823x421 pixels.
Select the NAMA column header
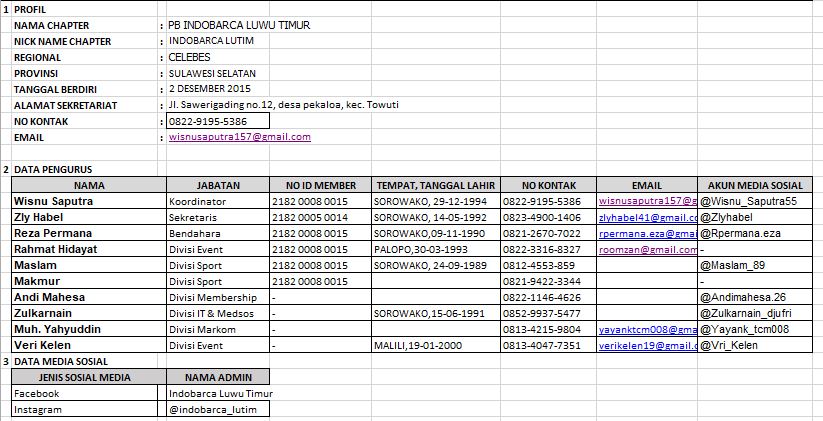point(89,185)
